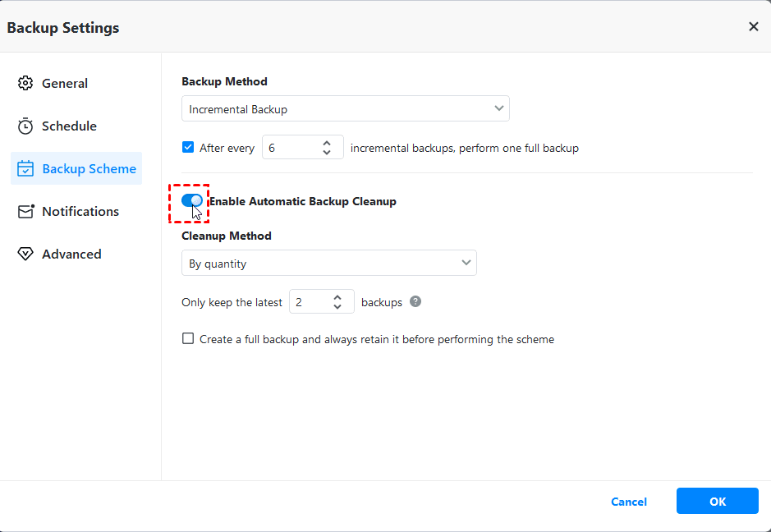Close the Backup Settings dialog
The width and height of the screenshot is (771, 532).
point(753,27)
